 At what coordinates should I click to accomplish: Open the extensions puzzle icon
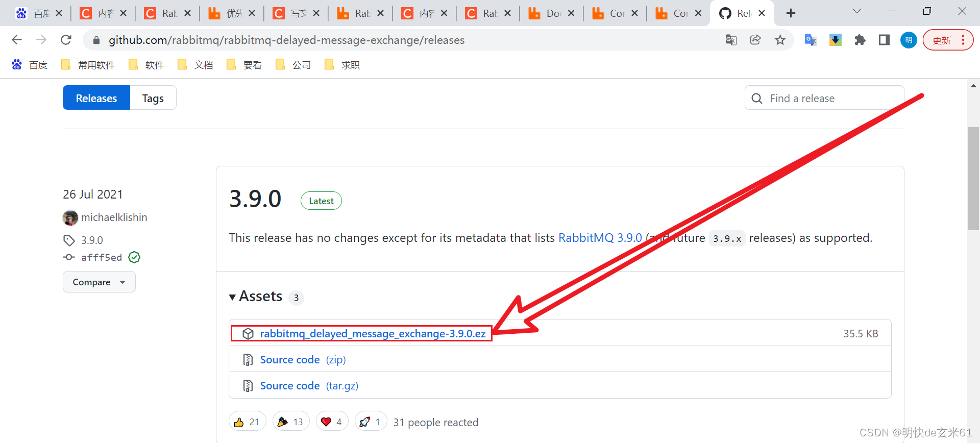[860, 40]
